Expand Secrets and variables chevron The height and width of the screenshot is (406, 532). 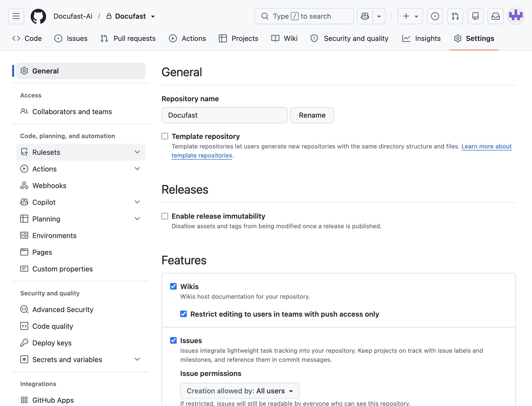point(137,359)
